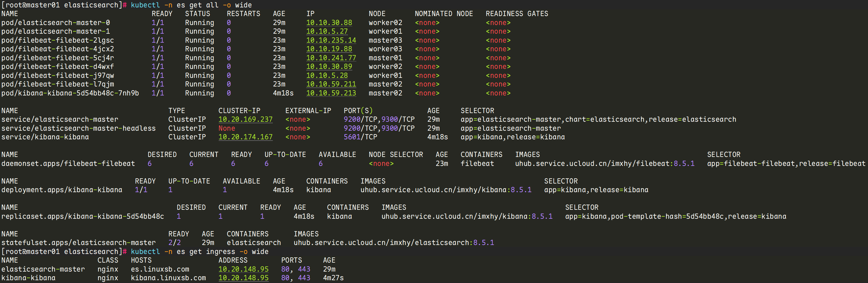Click the IP link 10.10.5.27

pos(327,31)
